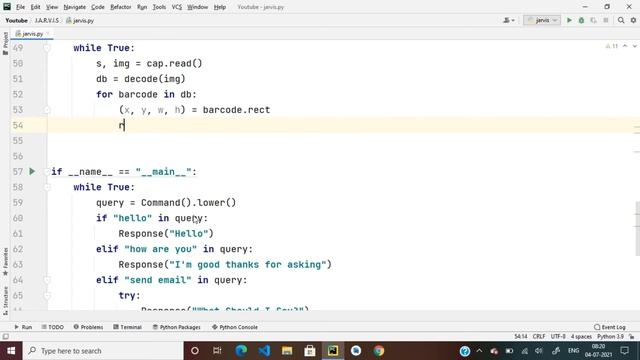This screenshot has height=360, width=640.
Task: Go to previous highlighted error arrow
Action: 625,46
